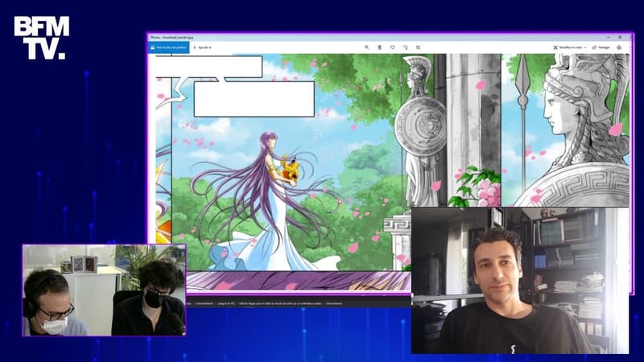Click the 'Voir toutes les photos' button
The height and width of the screenshot is (362, 644).
coord(169,47)
